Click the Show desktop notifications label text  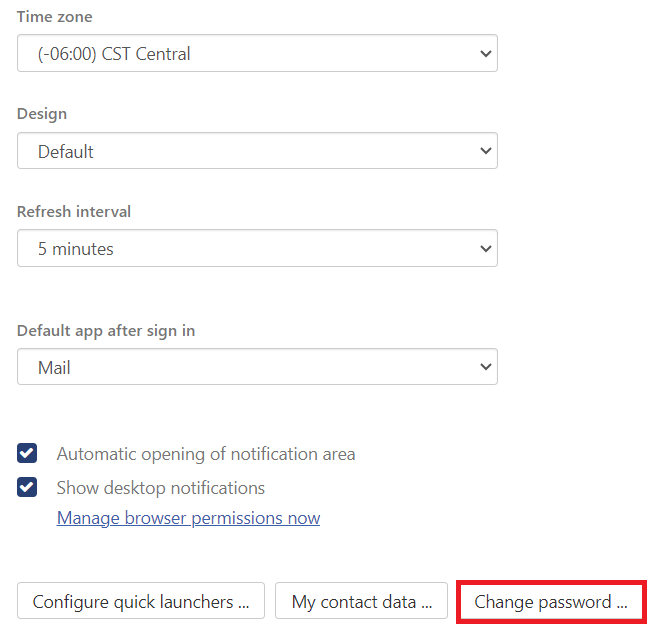click(x=161, y=488)
